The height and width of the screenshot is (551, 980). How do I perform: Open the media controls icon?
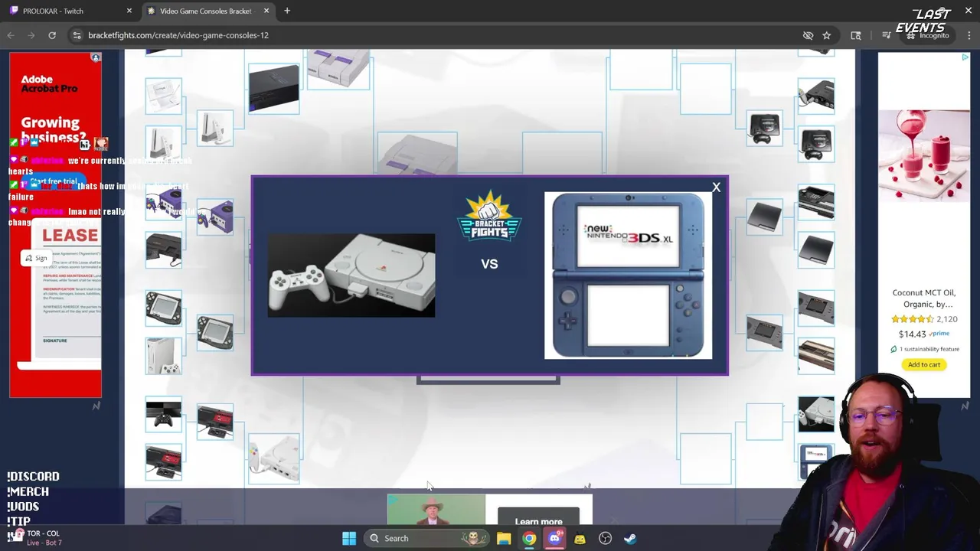(886, 35)
